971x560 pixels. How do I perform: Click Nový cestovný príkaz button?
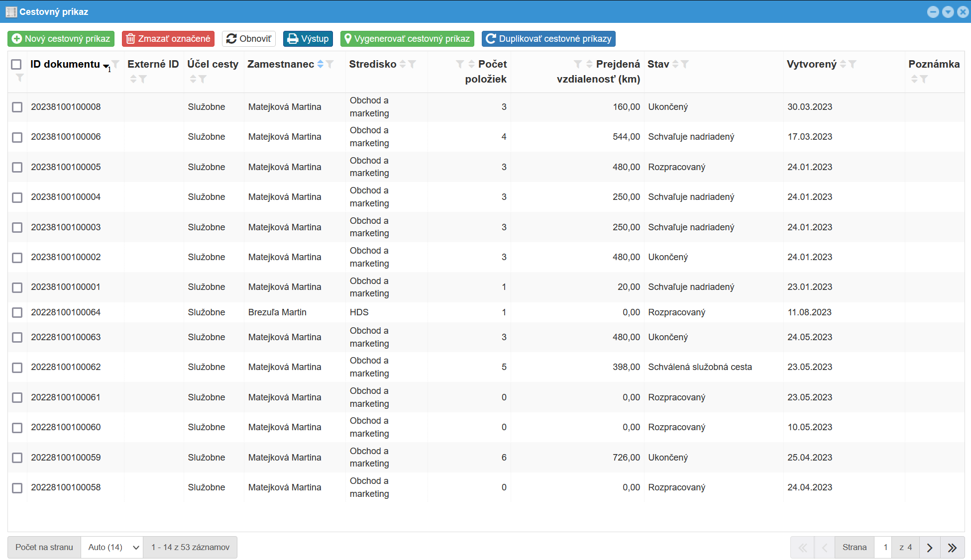tap(61, 39)
